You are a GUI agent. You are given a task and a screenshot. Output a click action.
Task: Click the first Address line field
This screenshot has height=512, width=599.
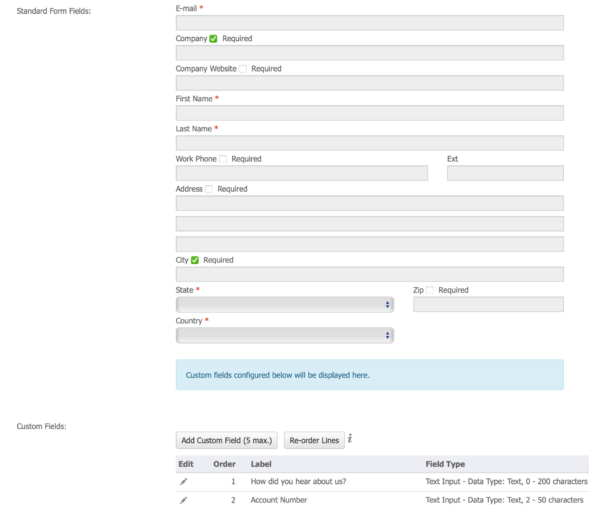tap(370, 203)
